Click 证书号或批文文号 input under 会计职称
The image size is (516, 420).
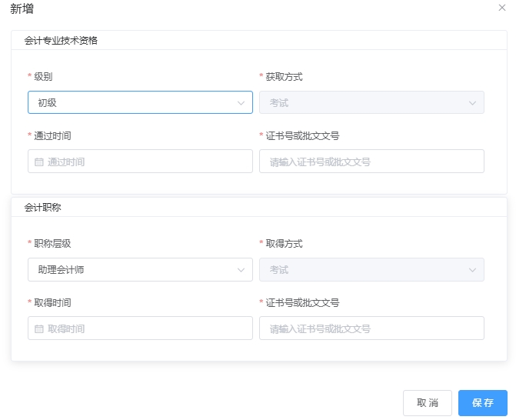pyautogui.click(x=371, y=328)
